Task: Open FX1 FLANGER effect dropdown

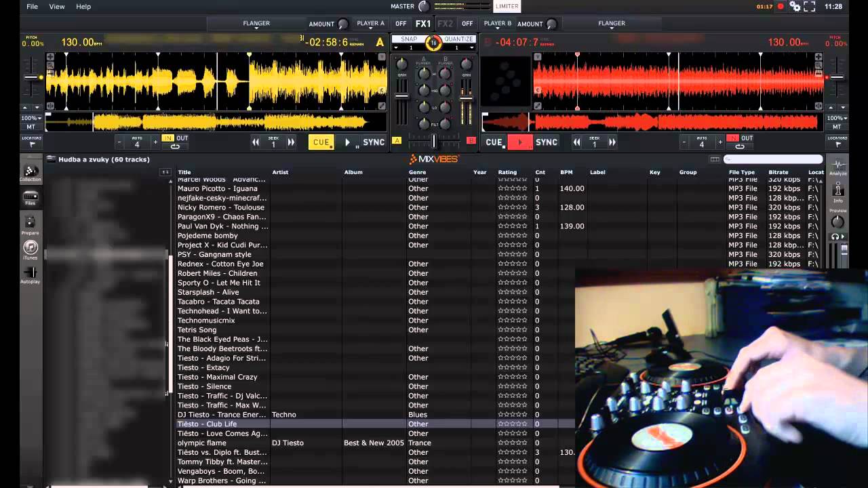Action: click(x=256, y=24)
